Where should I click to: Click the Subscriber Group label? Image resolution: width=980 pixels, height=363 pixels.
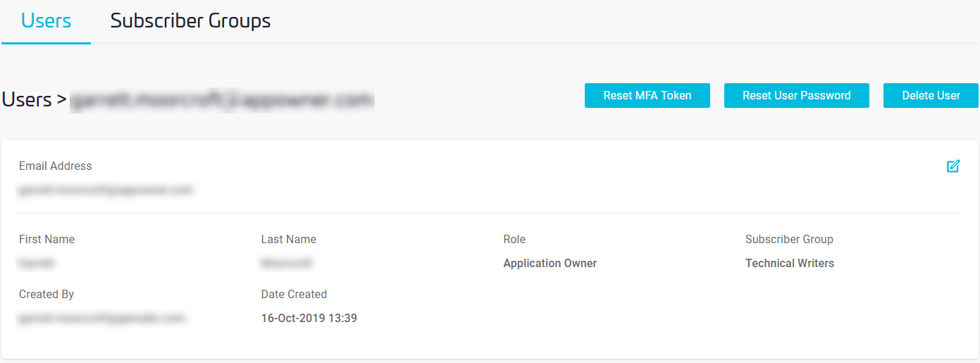coord(789,240)
